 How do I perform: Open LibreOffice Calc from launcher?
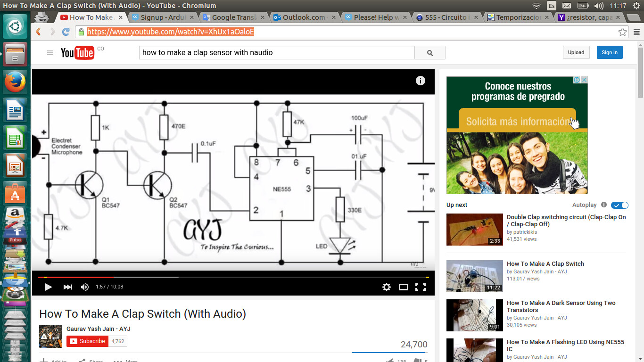point(15,138)
